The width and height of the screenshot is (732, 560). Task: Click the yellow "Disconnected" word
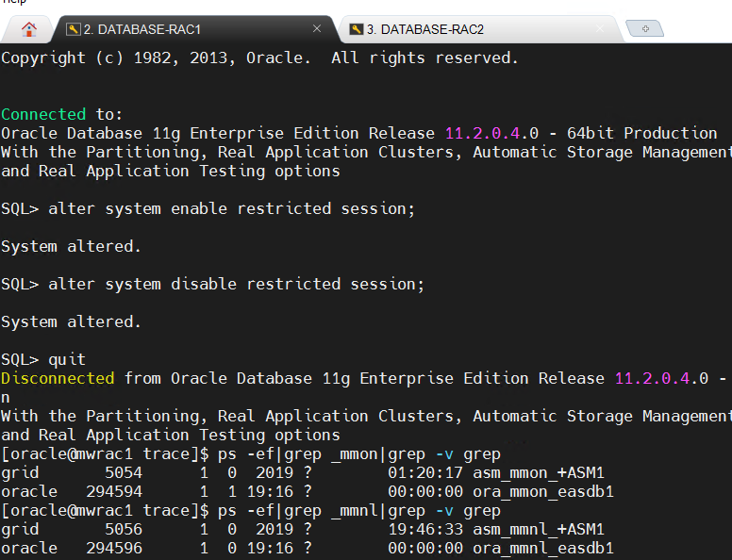pos(58,378)
